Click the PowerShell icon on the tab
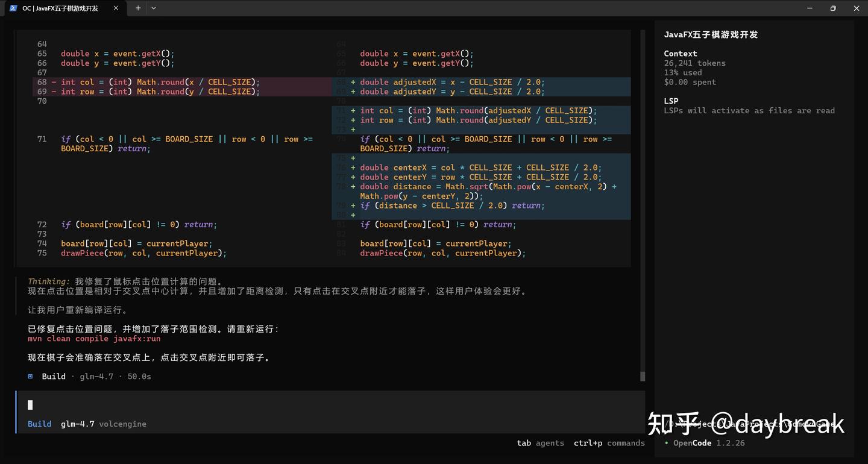The width and height of the screenshot is (868, 464). 13,8
